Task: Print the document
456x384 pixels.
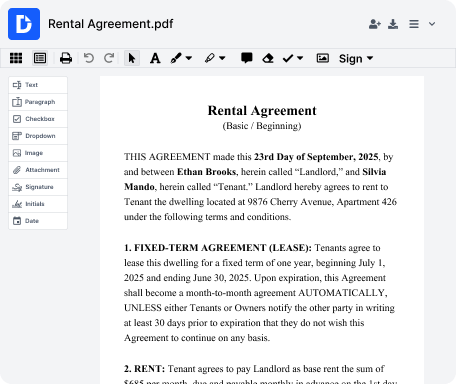Action: pos(66,58)
